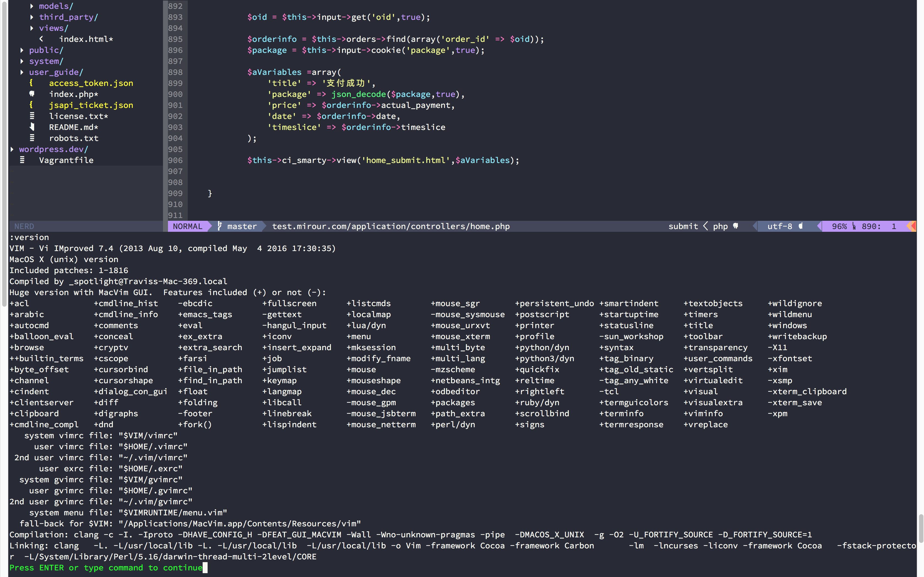Click the markdown icon beside README.md
This screenshot has height=577, width=924.
click(x=32, y=127)
